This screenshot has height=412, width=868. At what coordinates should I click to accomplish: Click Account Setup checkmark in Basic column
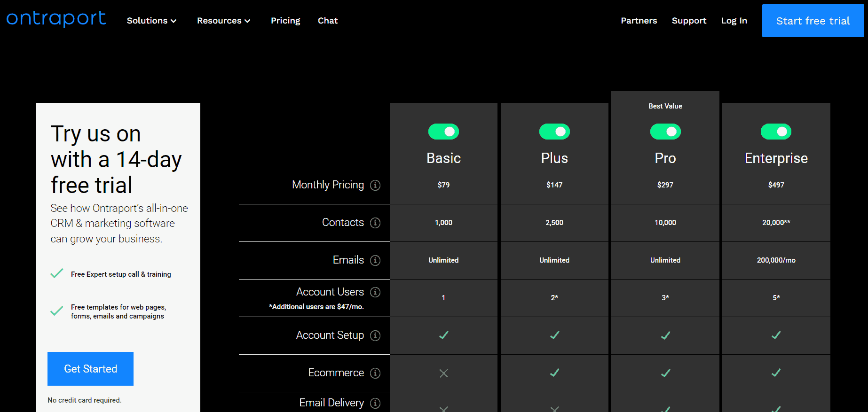point(443,335)
